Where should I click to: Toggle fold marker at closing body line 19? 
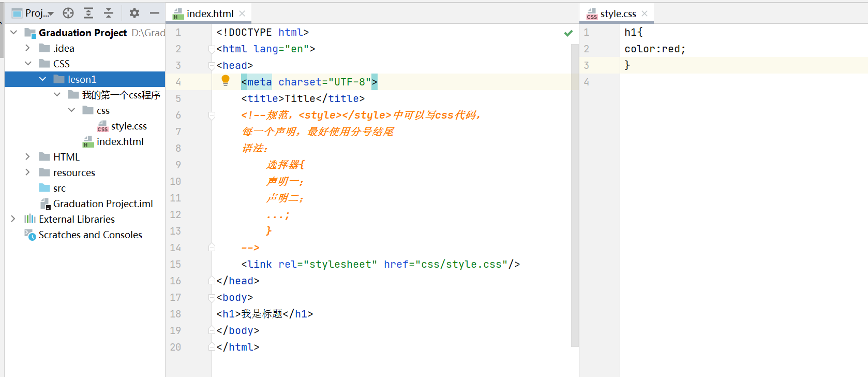(x=212, y=330)
